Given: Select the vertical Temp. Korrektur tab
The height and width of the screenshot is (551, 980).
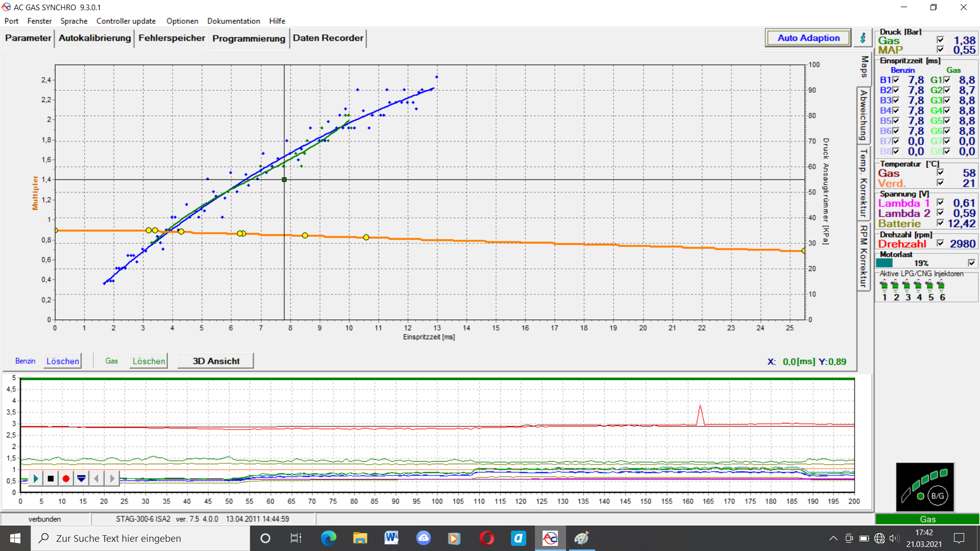Looking at the screenshot, I should pos(863,183).
